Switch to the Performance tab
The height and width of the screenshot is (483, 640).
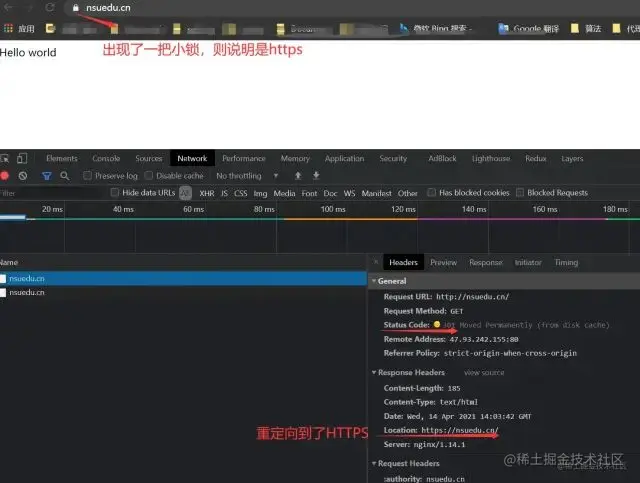coord(244,158)
